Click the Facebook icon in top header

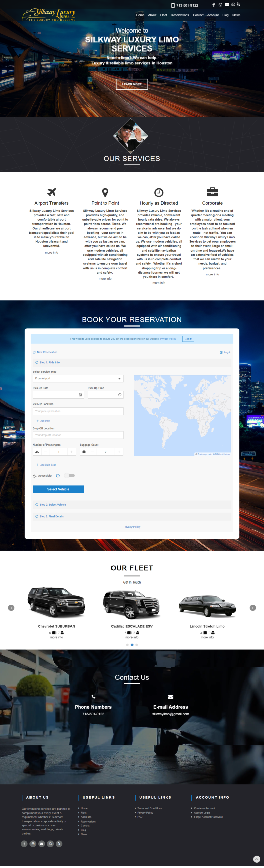[x=214, y=5]
